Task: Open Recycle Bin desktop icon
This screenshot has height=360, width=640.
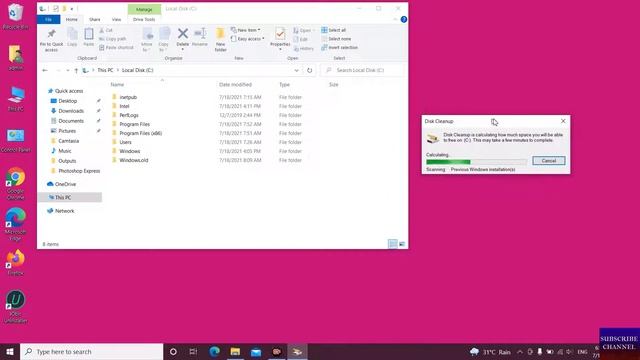Action: click(x=16, y=16)
